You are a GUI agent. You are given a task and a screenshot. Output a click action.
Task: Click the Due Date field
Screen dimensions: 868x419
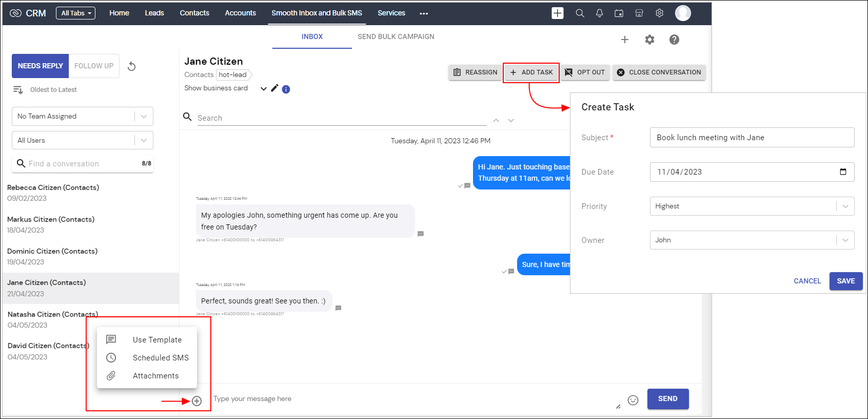click(x=752, y=172)
